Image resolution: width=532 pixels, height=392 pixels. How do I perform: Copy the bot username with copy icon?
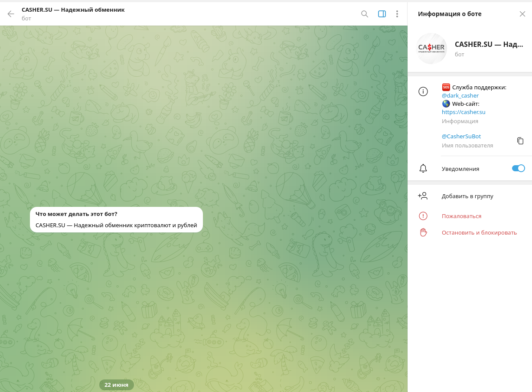coord(520,141)
